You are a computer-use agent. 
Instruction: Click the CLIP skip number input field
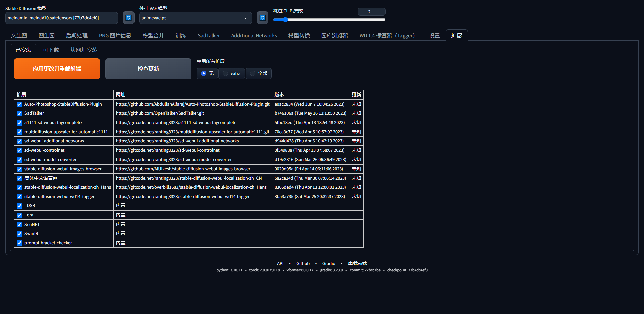(371, 12)
